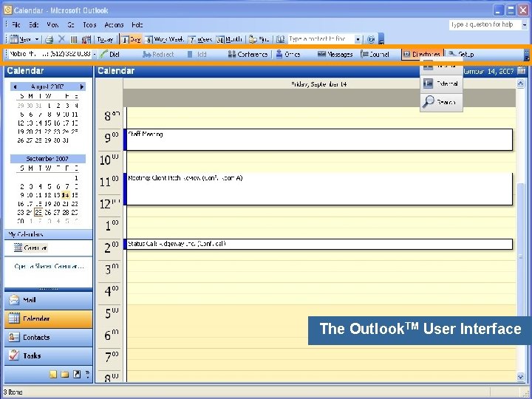Screen dimensions: 532x399
Task: Click the Delete X icon
Action: coord(61,39)
